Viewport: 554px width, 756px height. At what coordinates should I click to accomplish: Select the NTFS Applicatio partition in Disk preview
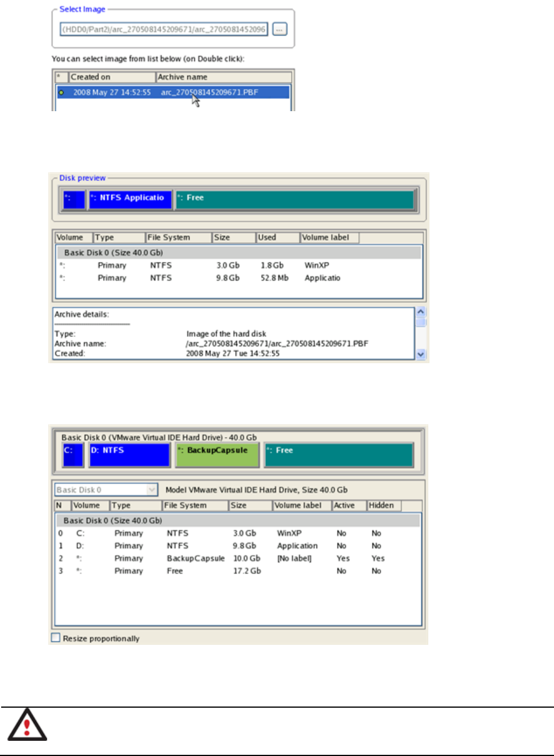tap(131, 200)
